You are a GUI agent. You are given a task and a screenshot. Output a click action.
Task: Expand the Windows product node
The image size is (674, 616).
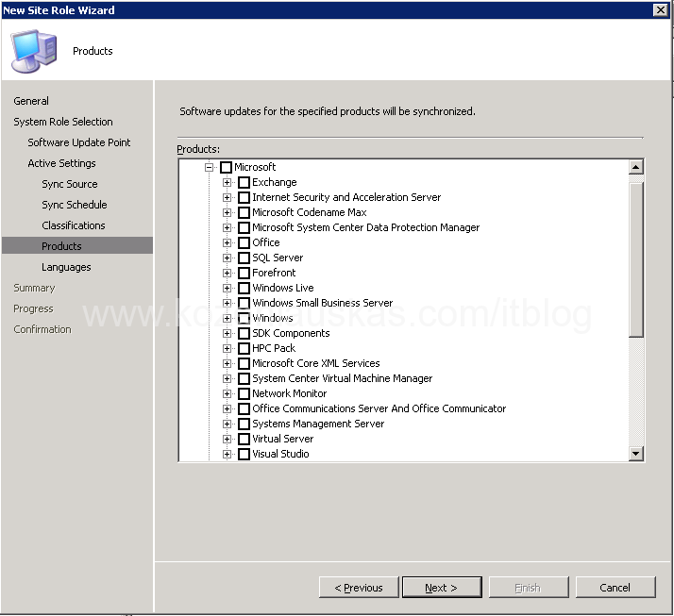[227, 318]
